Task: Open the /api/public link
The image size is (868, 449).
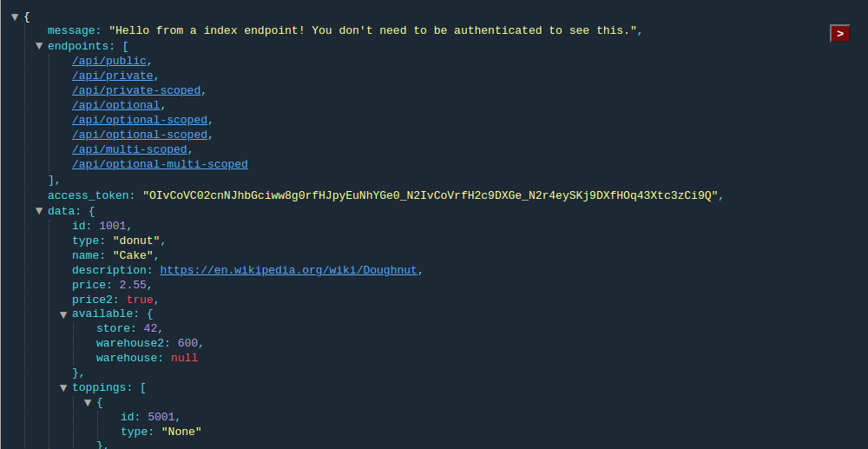Action: pos(109,61)
